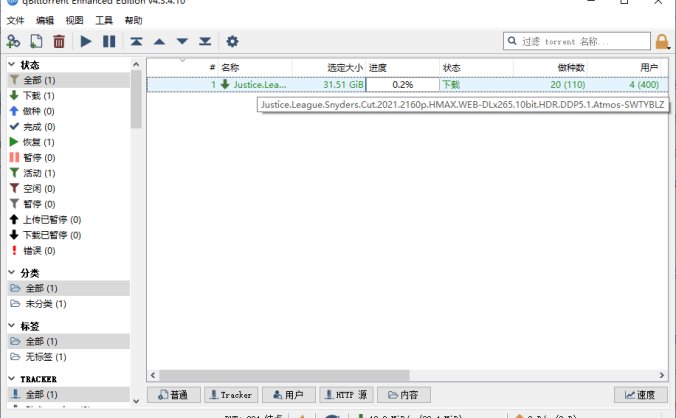This screenshot has width=676, height=418.
Task: Open options via the gear icon
Action: pos(232,41)
